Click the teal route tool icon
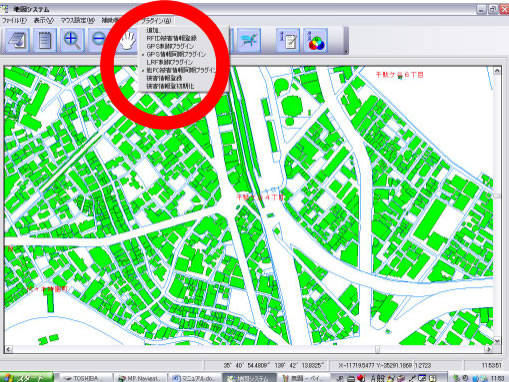Screen dimensions: 509x382 pyautogui.click(x=249, y=40)
